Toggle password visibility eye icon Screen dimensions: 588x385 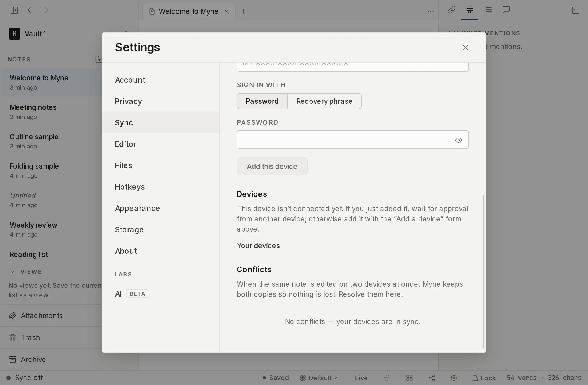(459, 140)
